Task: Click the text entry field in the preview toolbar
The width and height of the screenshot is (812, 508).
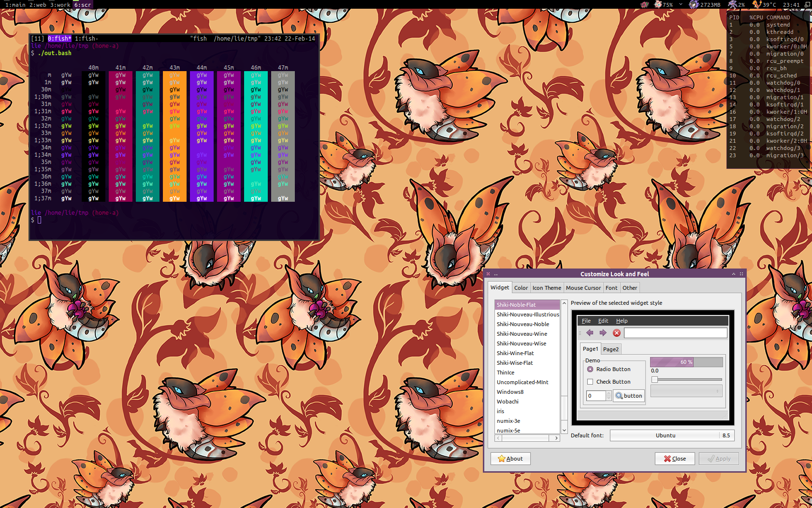Action: point(675,333)
